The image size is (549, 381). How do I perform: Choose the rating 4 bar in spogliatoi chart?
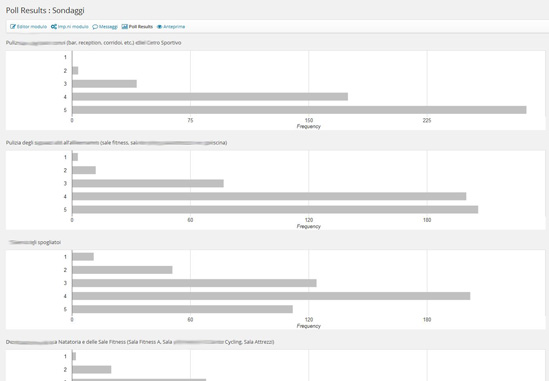point(271,296)
